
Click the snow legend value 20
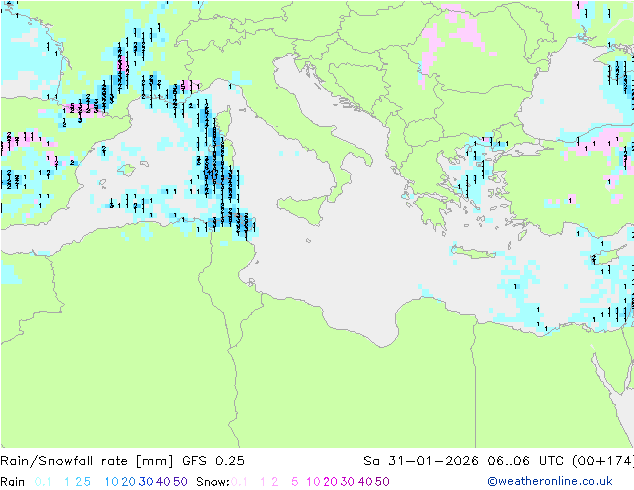click(x=330, y=482)
